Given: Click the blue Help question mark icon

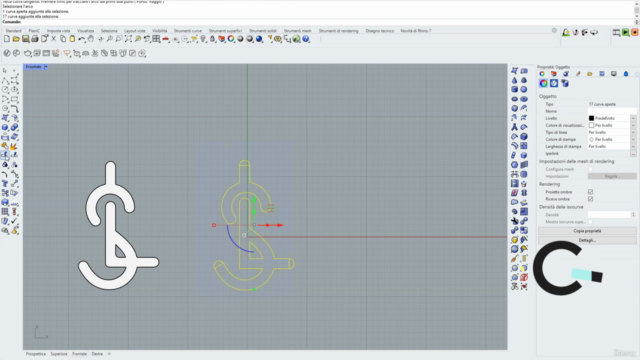Looking at the screenshot, I should pyautogui.click(x=306, y=39).
